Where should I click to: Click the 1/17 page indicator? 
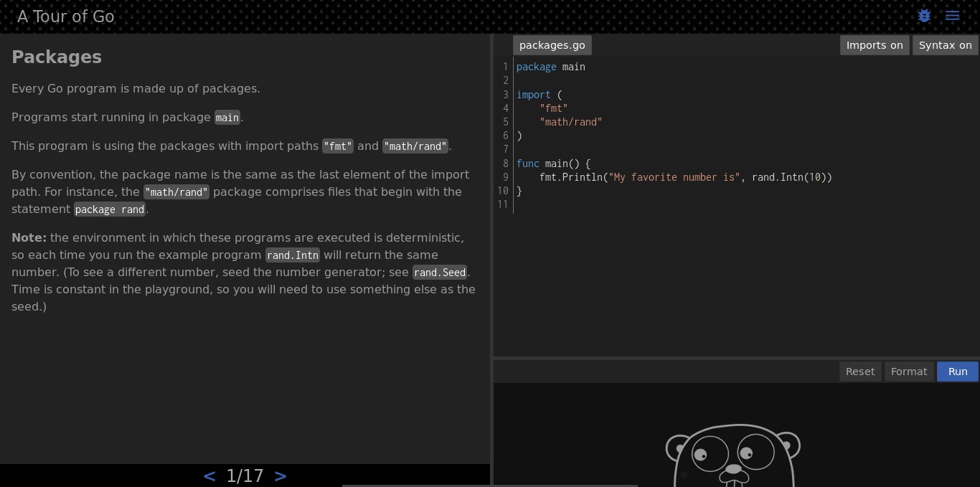(245, 475)
